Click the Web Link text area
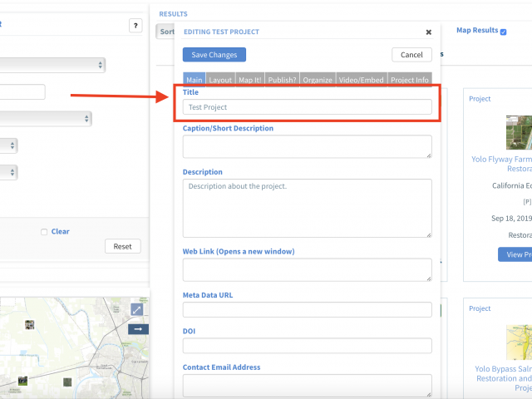Viewport: 532px width, 399px height. pyautogui.click(x=307, y=269)
